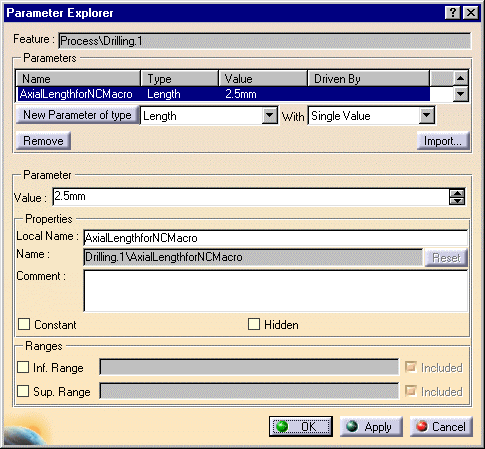
Task: Click the New Parameter of type button
Action: click(77, 115)
